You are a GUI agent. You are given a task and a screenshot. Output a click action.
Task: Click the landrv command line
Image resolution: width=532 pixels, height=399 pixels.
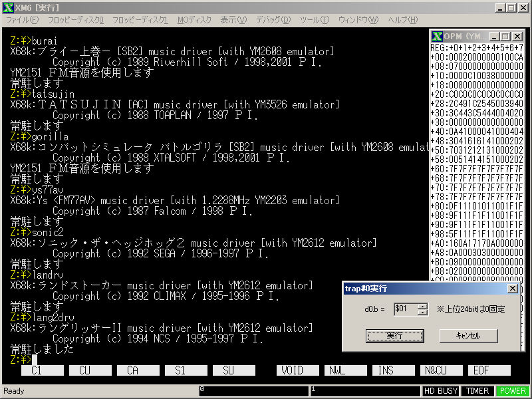pyautogui.click(x=37, y=275)
